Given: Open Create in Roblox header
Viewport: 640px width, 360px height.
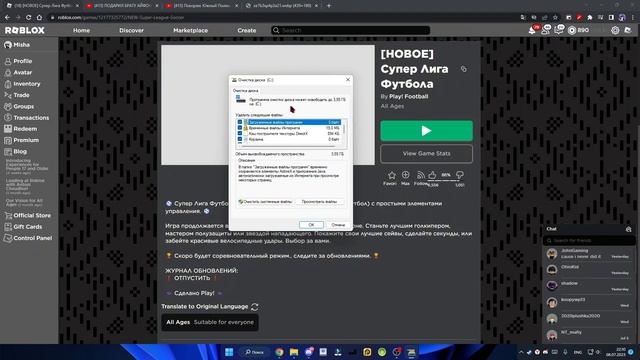Looking at the screenshot, I should click(247, 30).
